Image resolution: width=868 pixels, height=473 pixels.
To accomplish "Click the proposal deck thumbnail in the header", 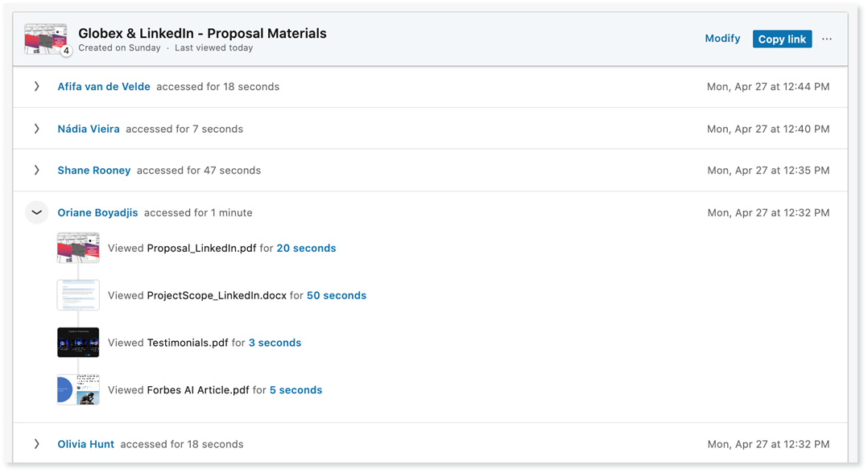I will pos(45,37).
